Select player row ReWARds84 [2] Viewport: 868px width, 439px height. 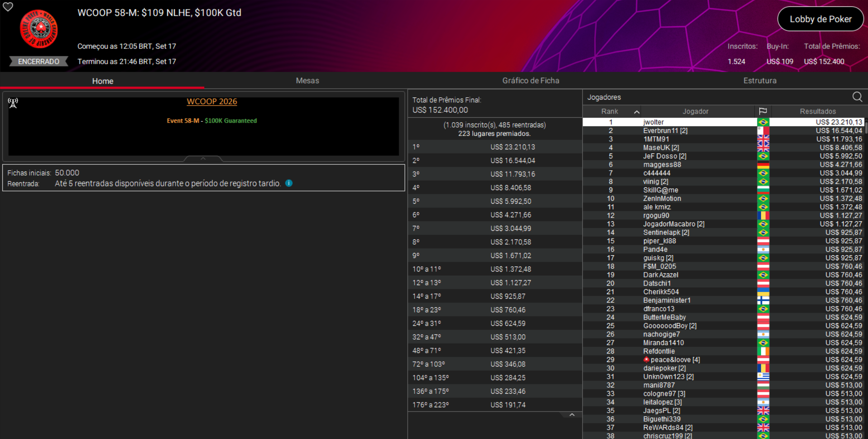point(723,428)
